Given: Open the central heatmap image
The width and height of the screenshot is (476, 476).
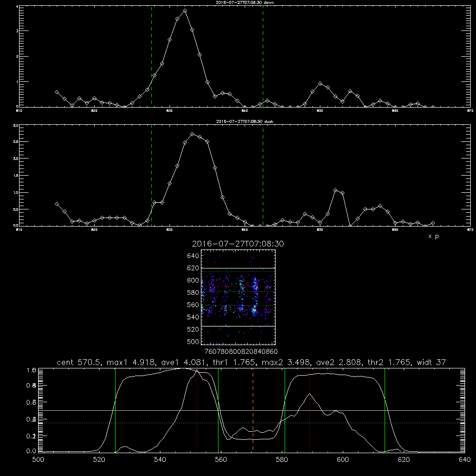Looking at the screenshot, I should click(x=238, y=297).
